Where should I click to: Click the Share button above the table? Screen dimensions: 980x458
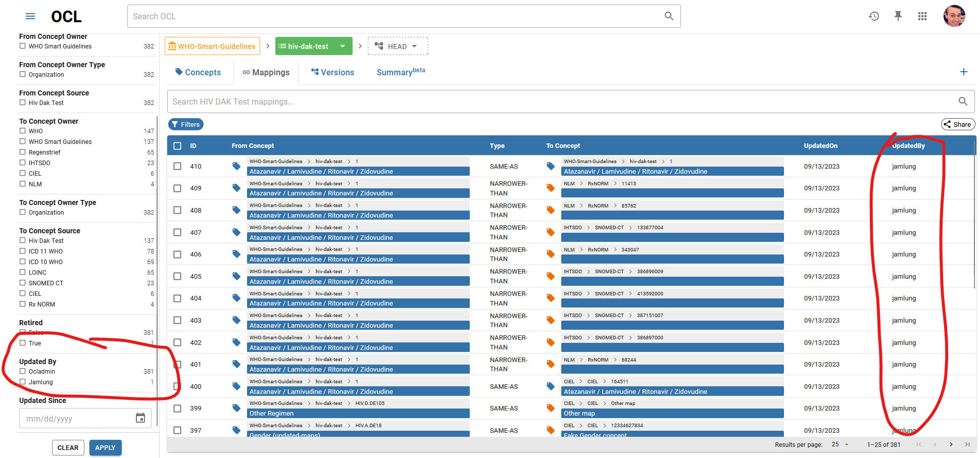(x=958, y=124)
